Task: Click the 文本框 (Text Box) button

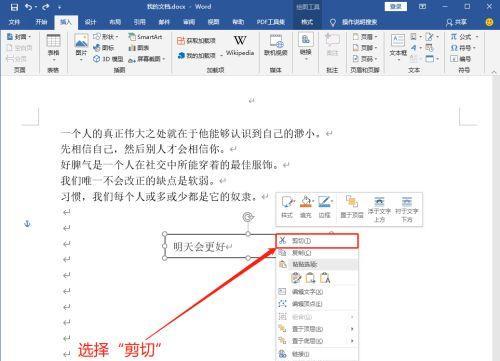Action: coord(398,47)
